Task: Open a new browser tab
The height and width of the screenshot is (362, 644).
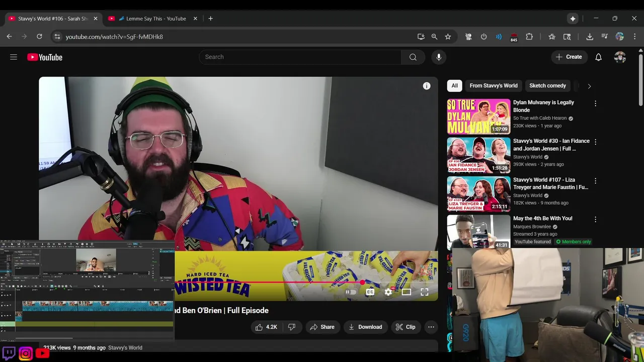Action: point(210,19)
